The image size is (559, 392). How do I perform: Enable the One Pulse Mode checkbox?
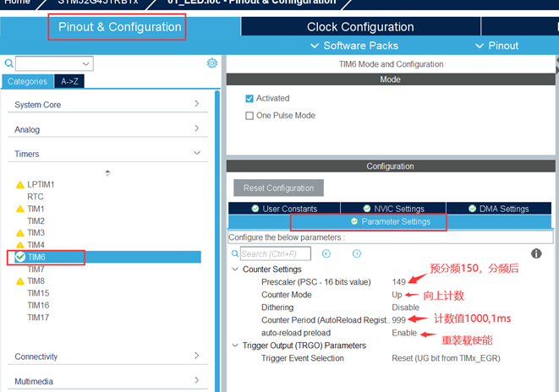pyautogui.click(x=249, y=116)
